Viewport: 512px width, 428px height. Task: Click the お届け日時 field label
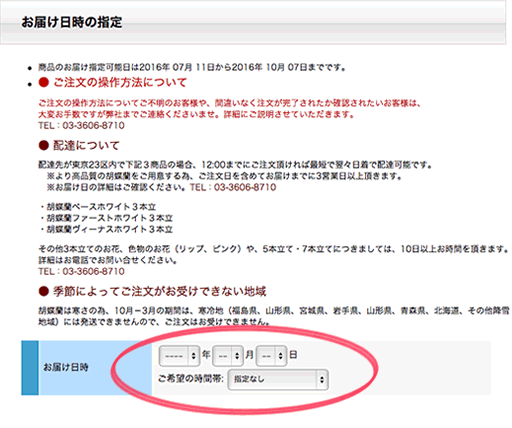click(x=66, y=367)
